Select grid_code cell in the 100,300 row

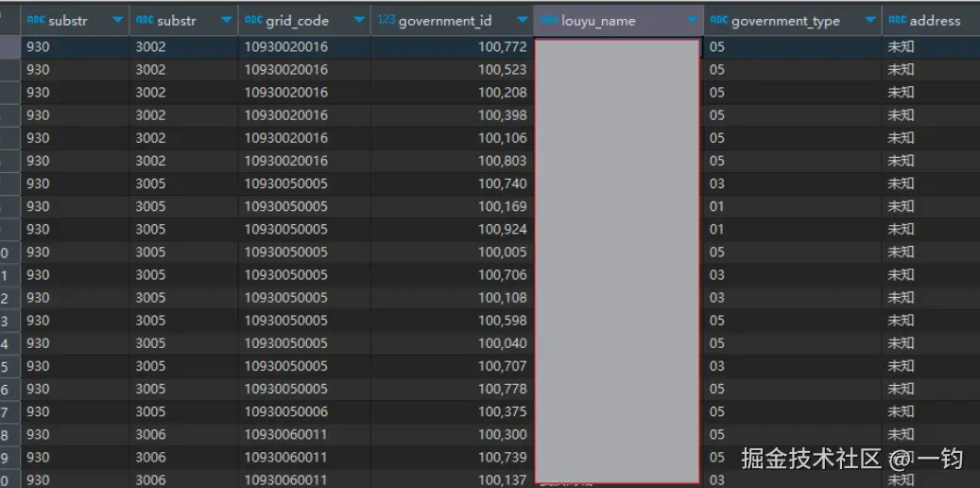point(304,435)
